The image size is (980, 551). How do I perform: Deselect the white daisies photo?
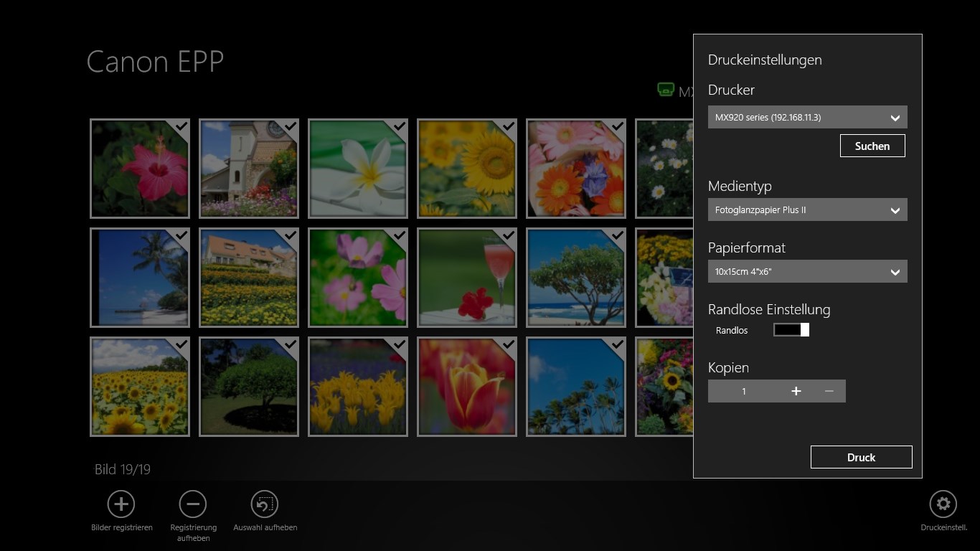coord(664,169)
